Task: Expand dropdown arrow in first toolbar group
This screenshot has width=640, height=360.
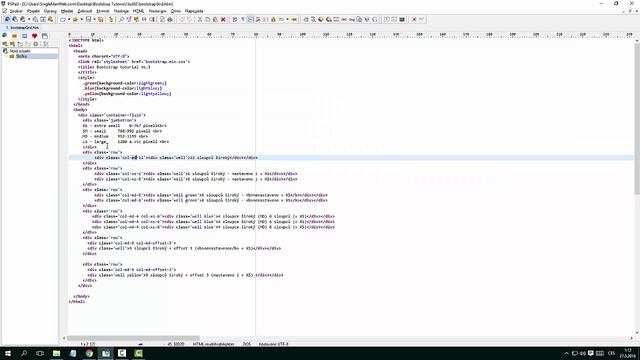Action: point(29,19)
